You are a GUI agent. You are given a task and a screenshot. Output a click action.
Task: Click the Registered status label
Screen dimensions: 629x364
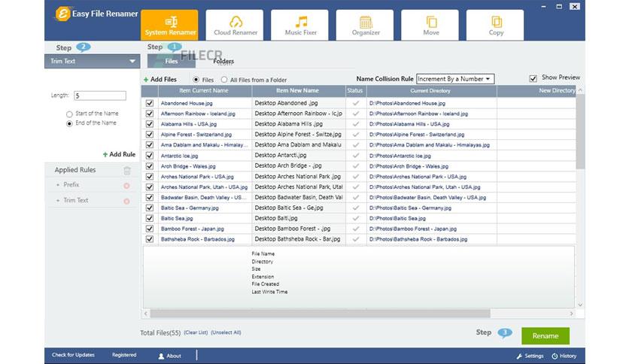tap(124, 355)
